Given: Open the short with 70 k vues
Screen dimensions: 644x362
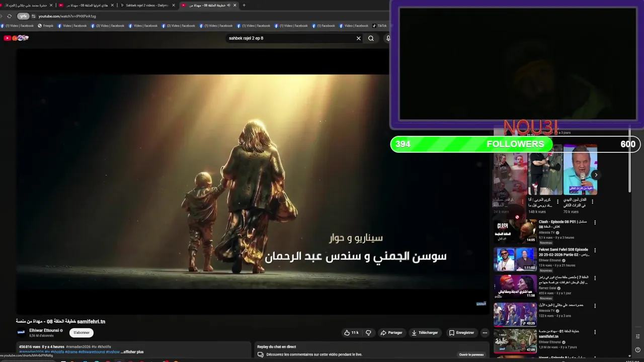Looking at the screenshot, I should pos(580,170).
